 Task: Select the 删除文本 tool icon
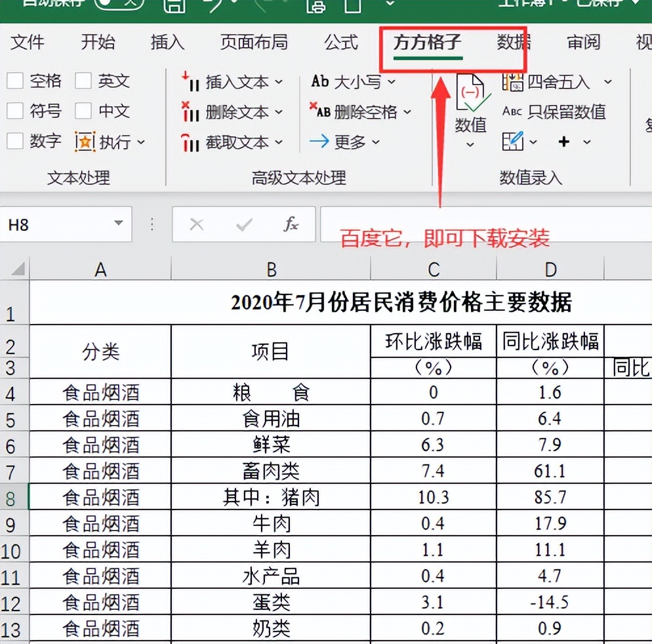[190, 112]
